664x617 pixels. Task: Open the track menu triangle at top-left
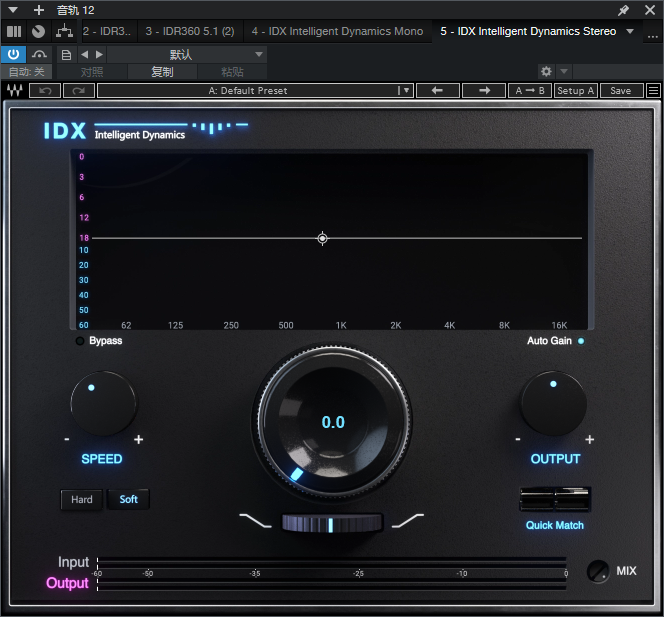pos(13,10)
